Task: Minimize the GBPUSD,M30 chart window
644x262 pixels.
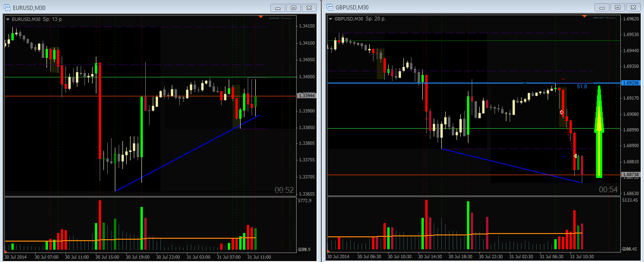Action: (x=602, y=8)
